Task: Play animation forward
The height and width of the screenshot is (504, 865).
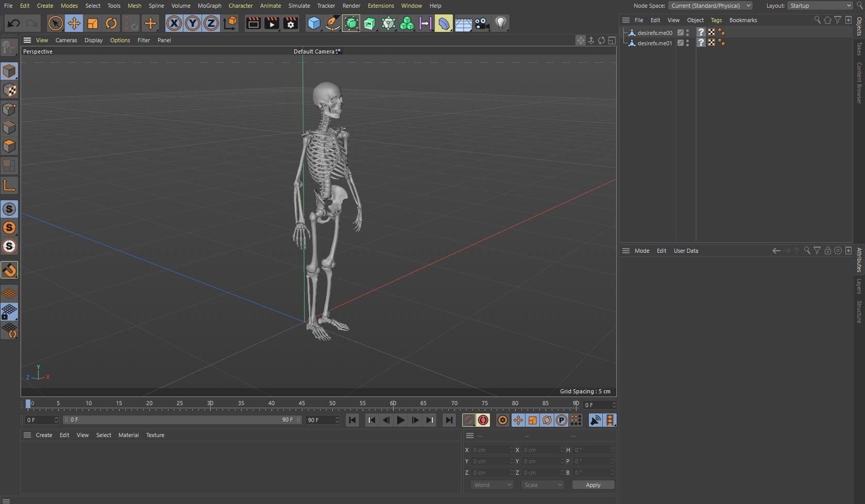Action: coord(400,420)
